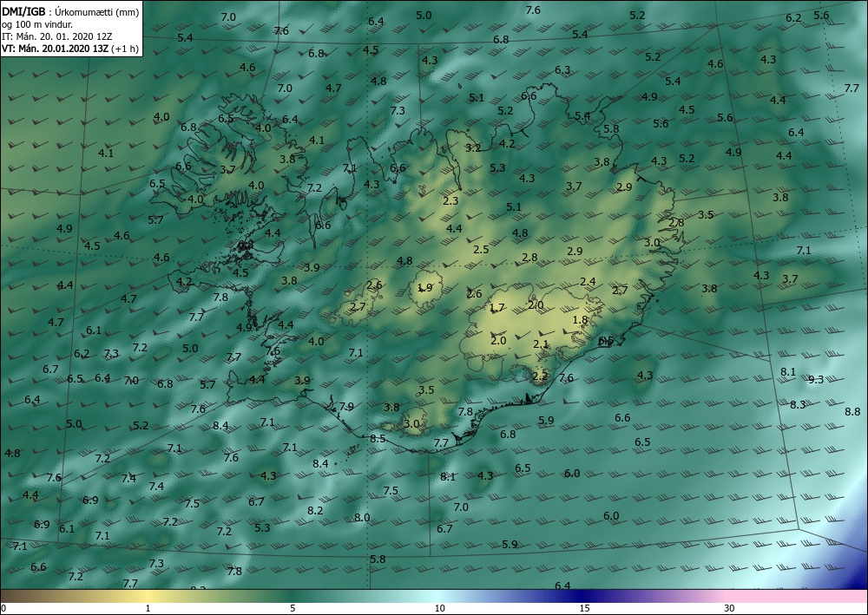Click the '2.1' value on the map
This screenshot has height=615, width=868.
click(541, 344)
